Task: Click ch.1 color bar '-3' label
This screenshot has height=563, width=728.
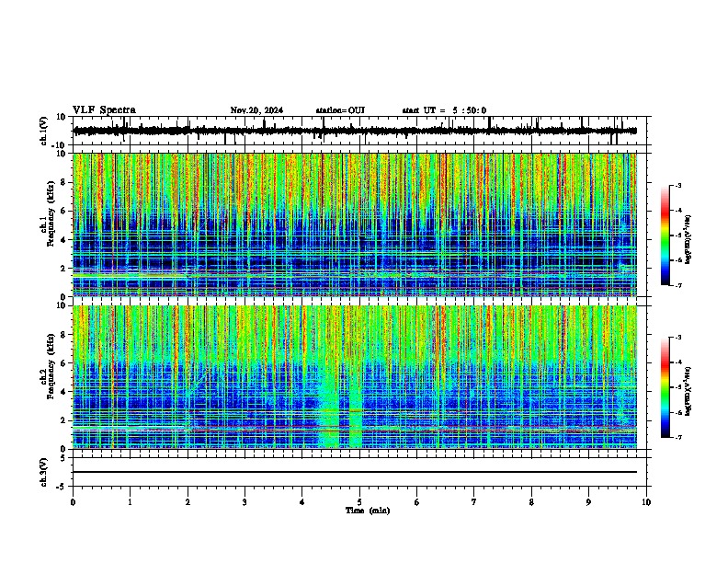Action: click(677, 185)
